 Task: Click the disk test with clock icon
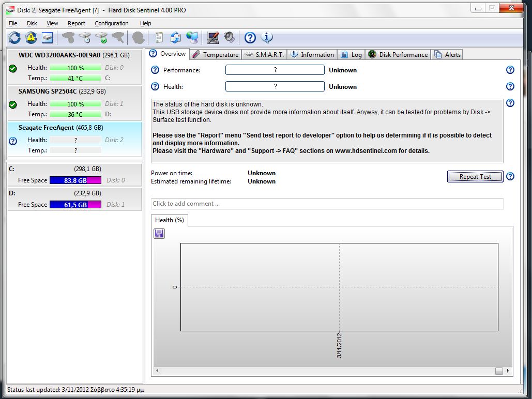[85, 38]
